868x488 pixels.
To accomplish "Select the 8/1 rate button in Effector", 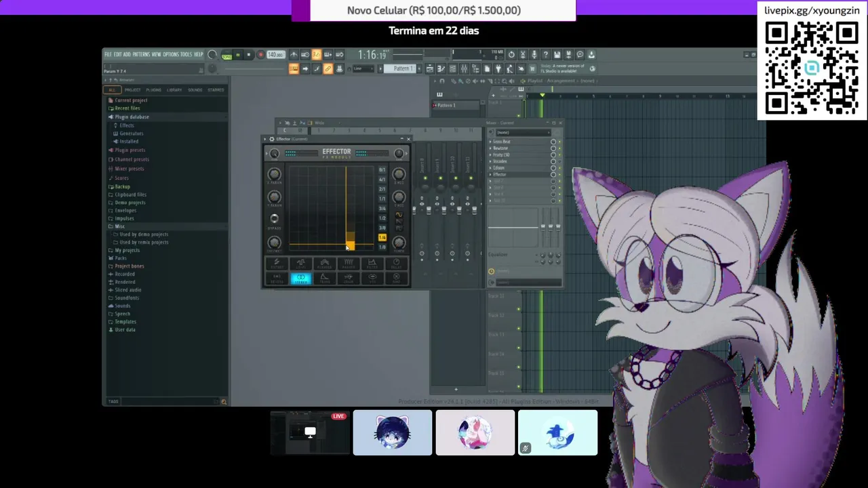I will 382,170.
